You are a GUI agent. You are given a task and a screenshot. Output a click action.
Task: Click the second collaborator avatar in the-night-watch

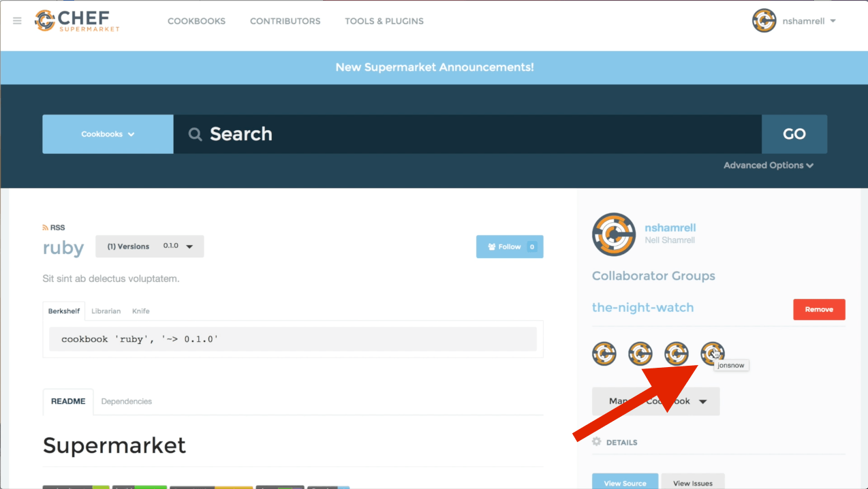pos(640,353)
